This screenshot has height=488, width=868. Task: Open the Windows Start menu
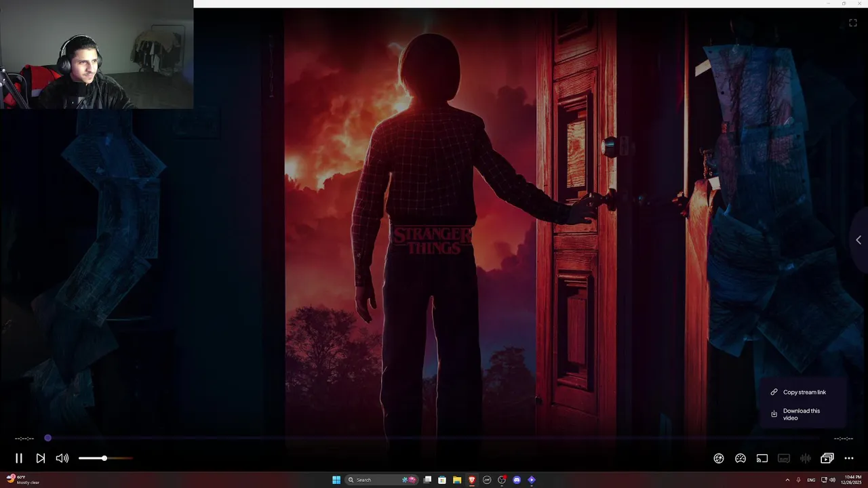[336, 480]
